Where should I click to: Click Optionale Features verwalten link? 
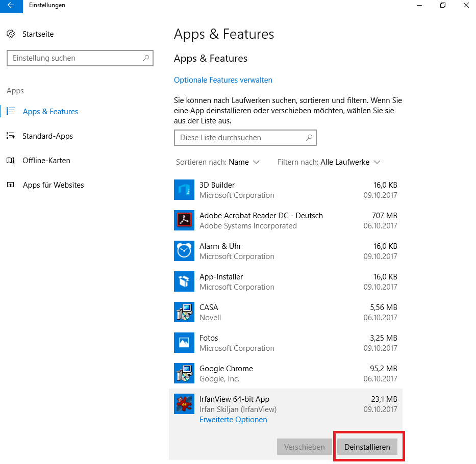click(x=223, y=80)
